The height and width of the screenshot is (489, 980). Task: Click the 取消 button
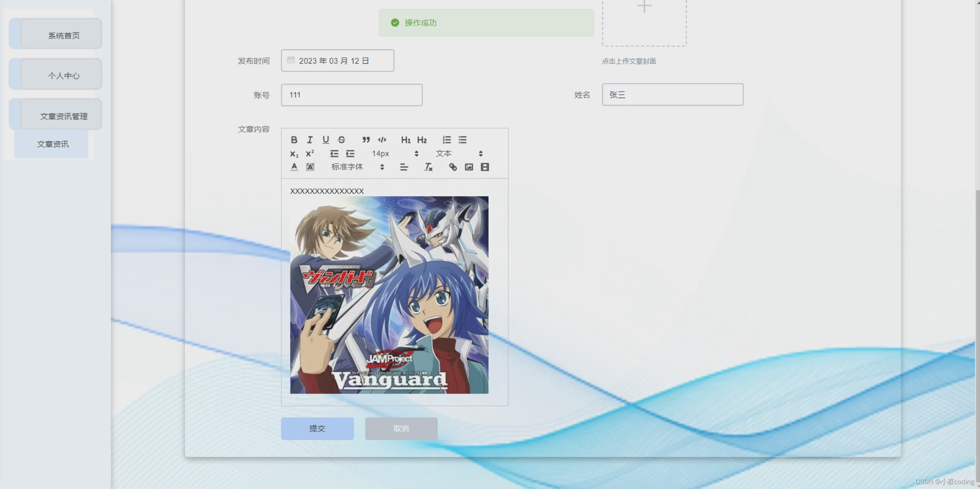coord(401,428)
